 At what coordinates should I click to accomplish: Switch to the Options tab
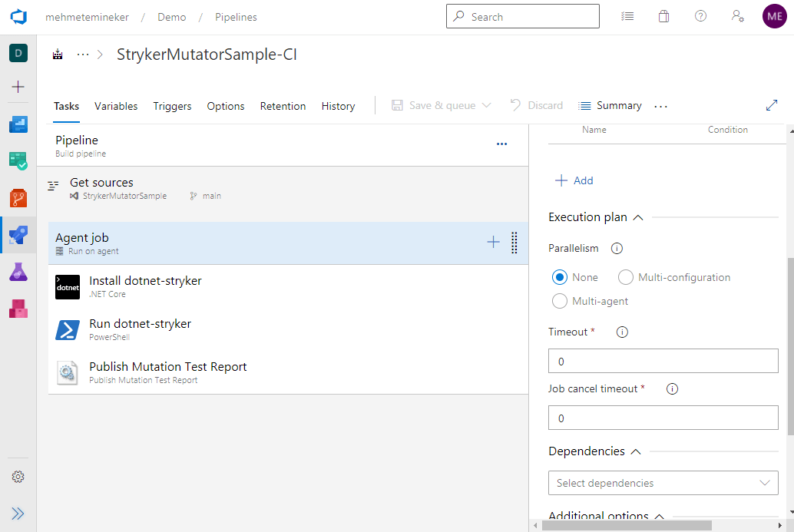[x=225, y=106]
